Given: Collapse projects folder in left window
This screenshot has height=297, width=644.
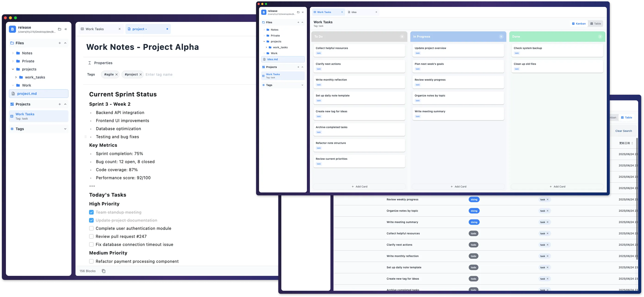Looking at the screenshot, I should pos(13,69).
